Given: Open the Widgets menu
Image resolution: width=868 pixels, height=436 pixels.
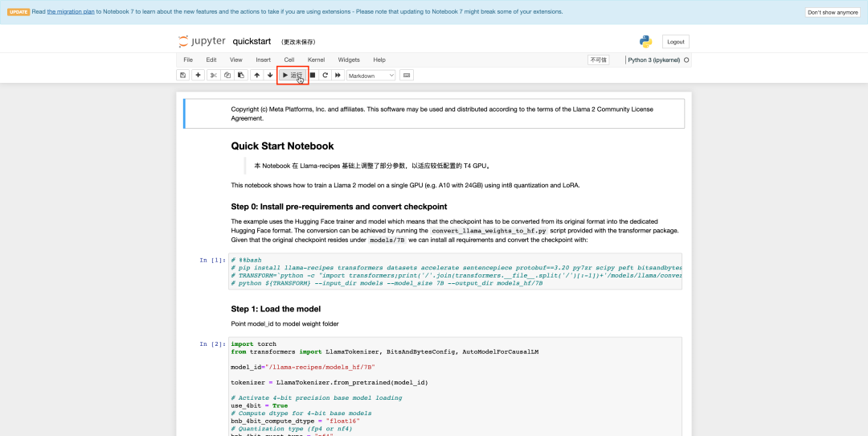Looking at the screenshot, I should pos(349,60).
